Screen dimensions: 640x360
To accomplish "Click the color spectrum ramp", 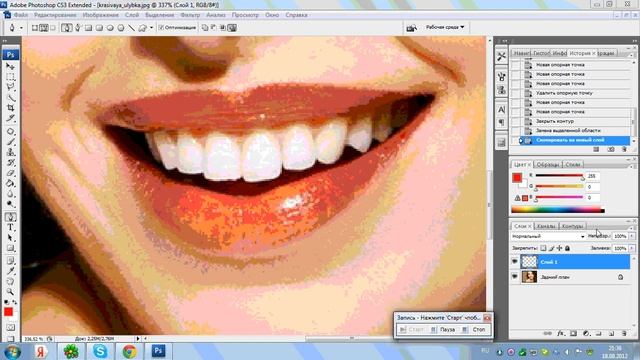I will (558, 210).
